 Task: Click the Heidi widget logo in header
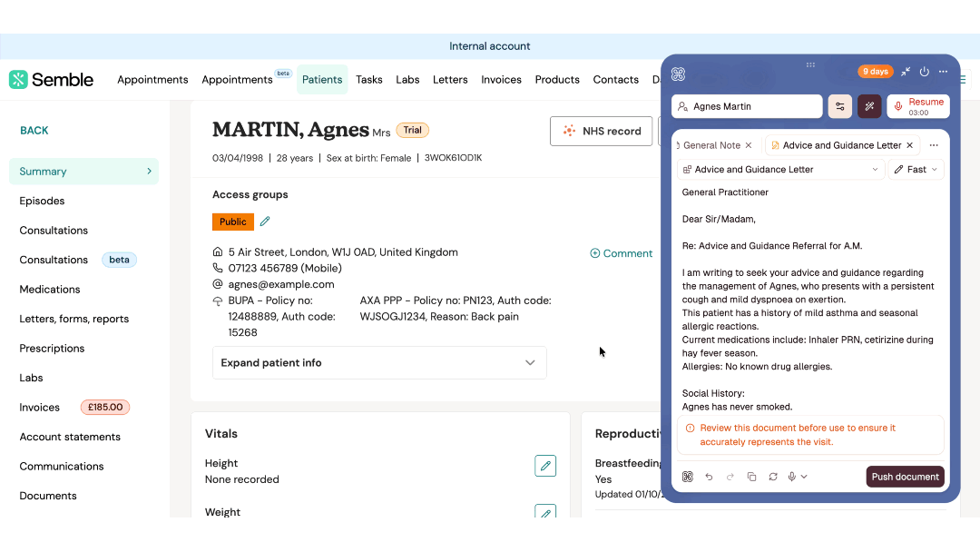(678, 74)
